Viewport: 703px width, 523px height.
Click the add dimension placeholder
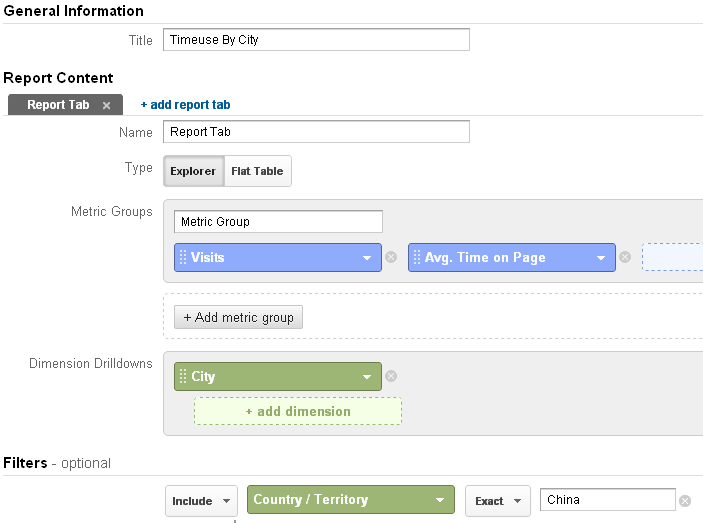(298, 411)
